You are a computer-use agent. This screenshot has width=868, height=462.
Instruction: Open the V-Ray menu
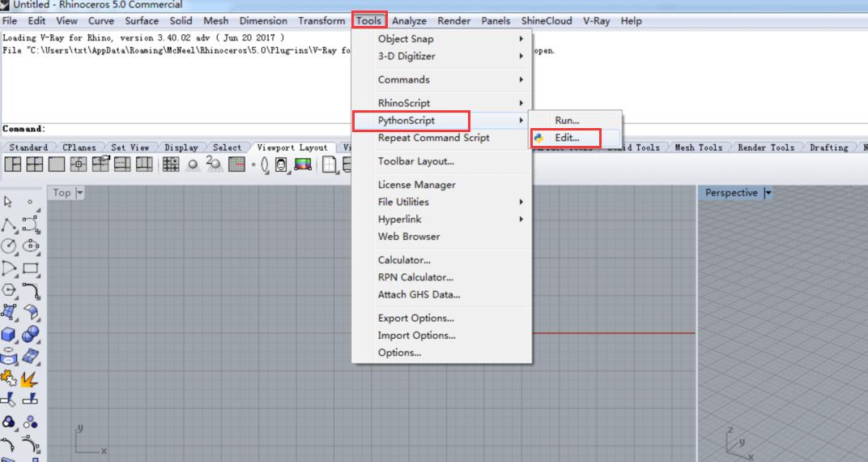pyautogui.click(x=596, y=20)
